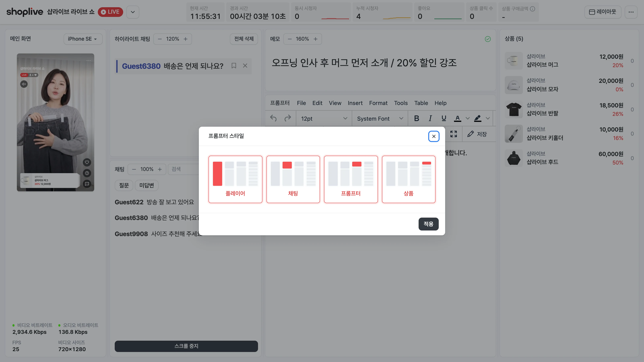Screen dimensions: 644x362
Task: Open the 12pt font size dropdown
Action: click(324, 118)
